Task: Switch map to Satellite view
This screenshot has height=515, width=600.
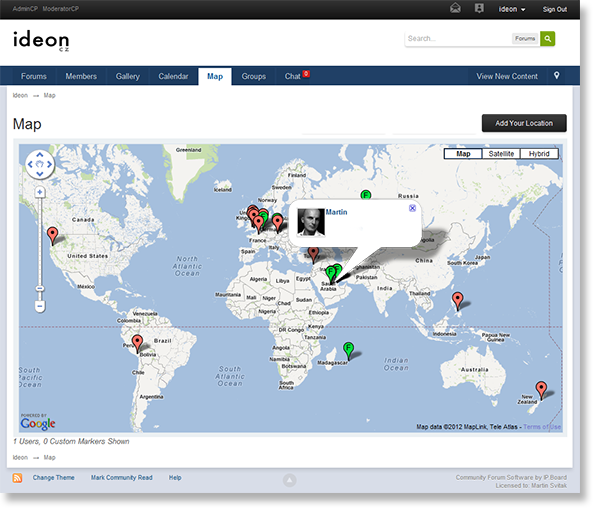Action: 501,154
